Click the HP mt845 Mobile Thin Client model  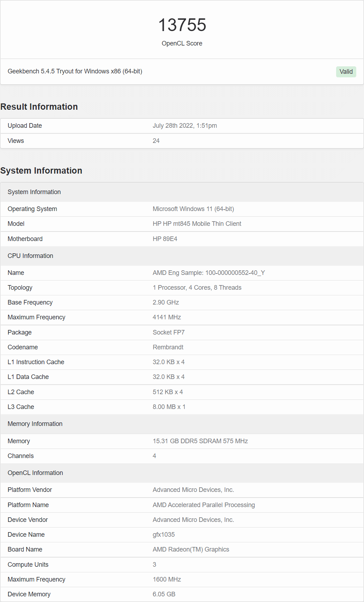(x=197, y=224)
